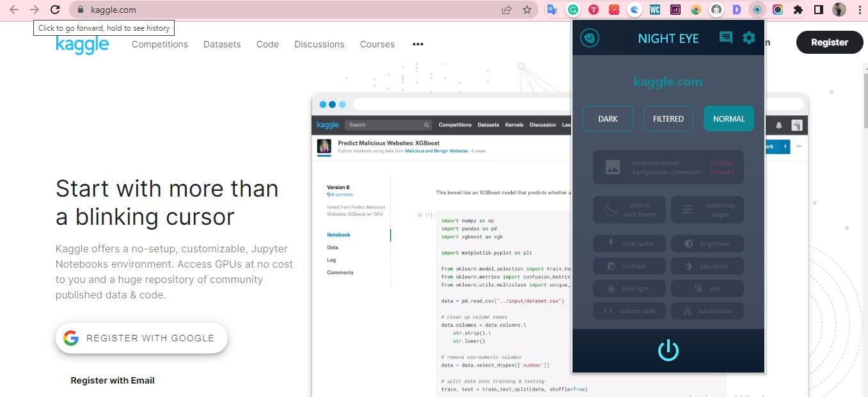This screenshot has width=868, height=397.
Task: Toggle the built-in dark theme option
Action: pos(629,210)
